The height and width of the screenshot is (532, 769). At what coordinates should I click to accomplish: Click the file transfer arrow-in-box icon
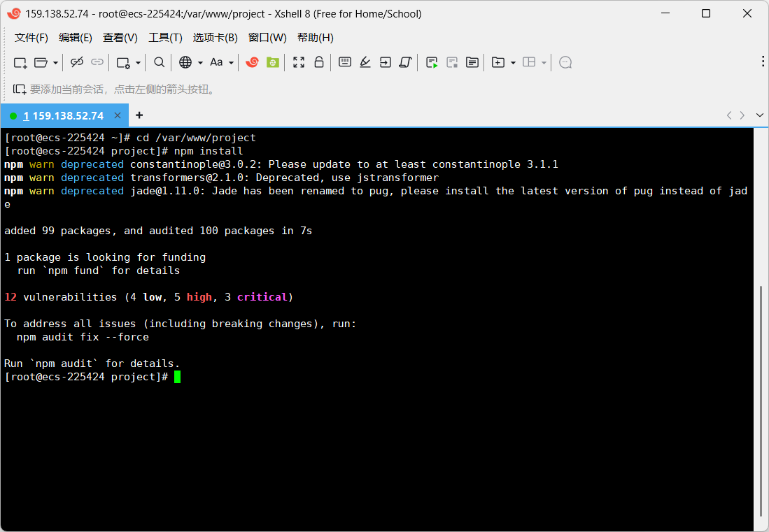[386, 62]
